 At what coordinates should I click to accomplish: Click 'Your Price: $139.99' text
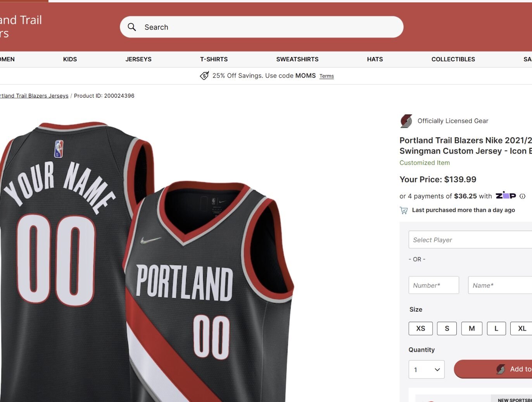(438, 179)
